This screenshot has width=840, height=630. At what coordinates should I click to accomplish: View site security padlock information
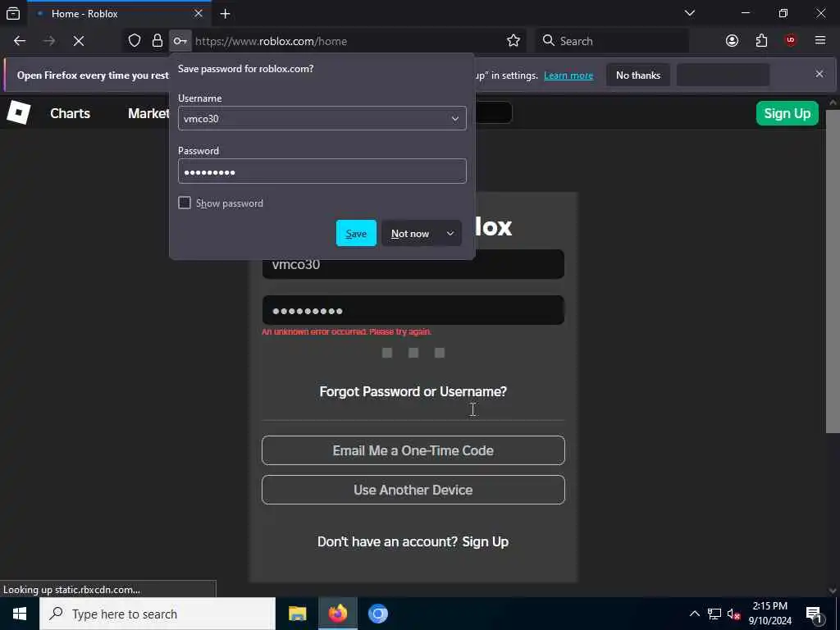(x=157, y=41)
